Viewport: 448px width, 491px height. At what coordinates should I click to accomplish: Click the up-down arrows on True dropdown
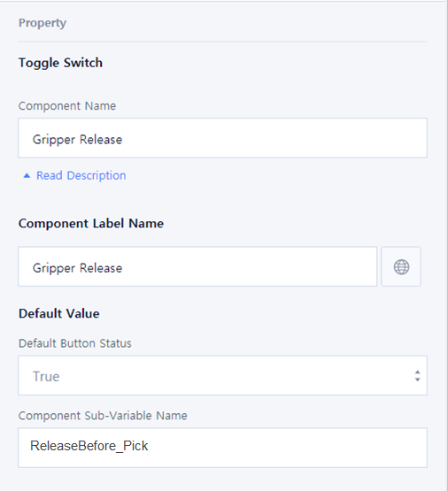point(417,376)
